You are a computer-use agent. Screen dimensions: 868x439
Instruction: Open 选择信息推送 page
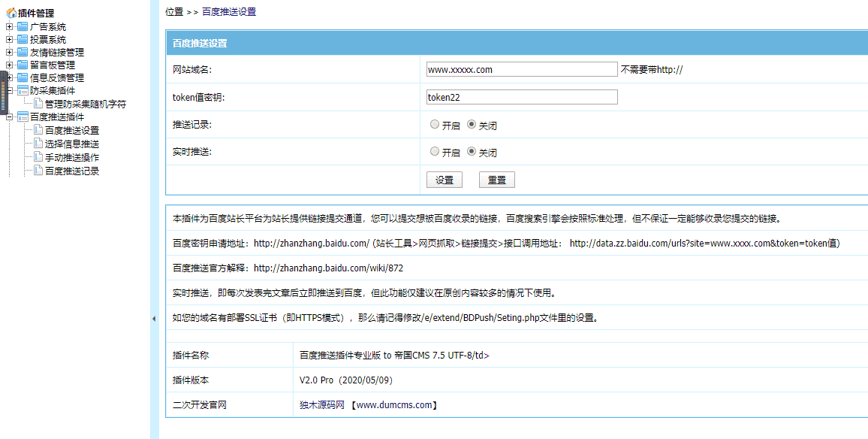pyautogui.click(x=72, y=144)
